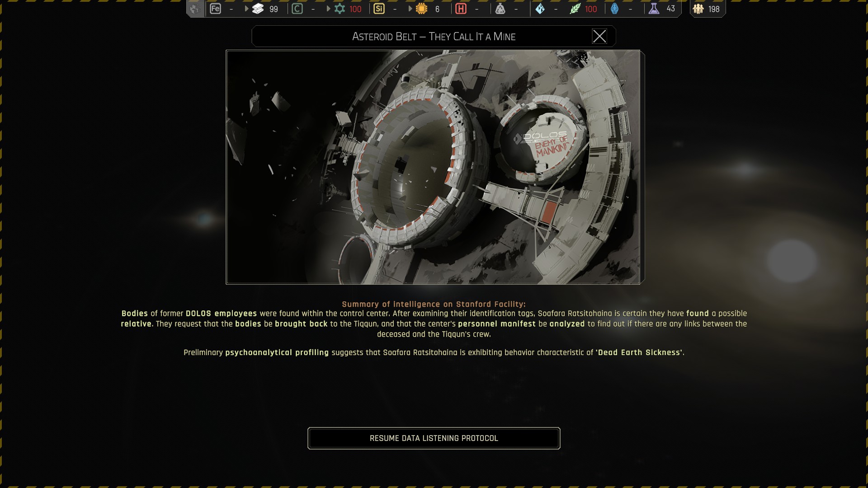Click the Hydrogen (H) resource icon
The width and height of the screenshot is (868, 488).
[x=461, y=9]
